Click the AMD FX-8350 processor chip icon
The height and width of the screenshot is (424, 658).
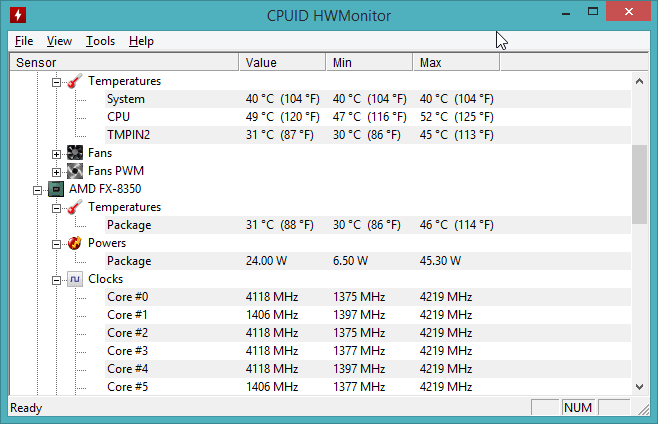pos(56,189)
